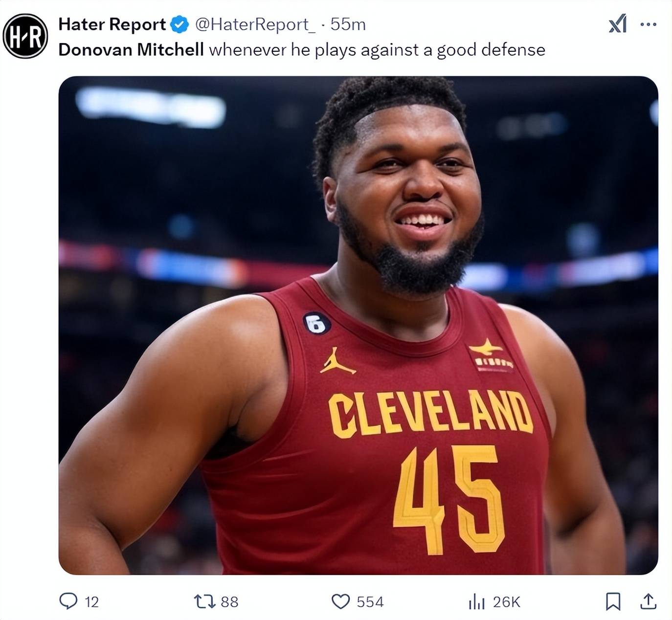Open the Hater Report profile avatar

(x=25, y=36)
